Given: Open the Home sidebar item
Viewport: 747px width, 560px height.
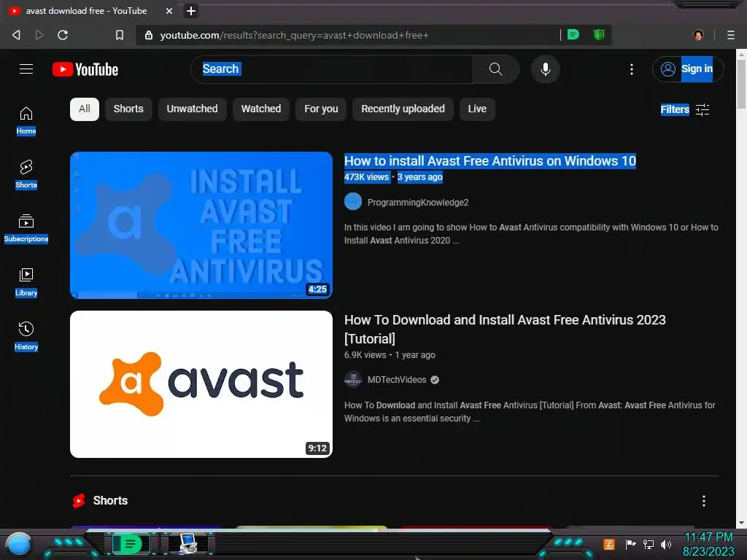Looking at the screenshot, I should (x=26, y=121).
